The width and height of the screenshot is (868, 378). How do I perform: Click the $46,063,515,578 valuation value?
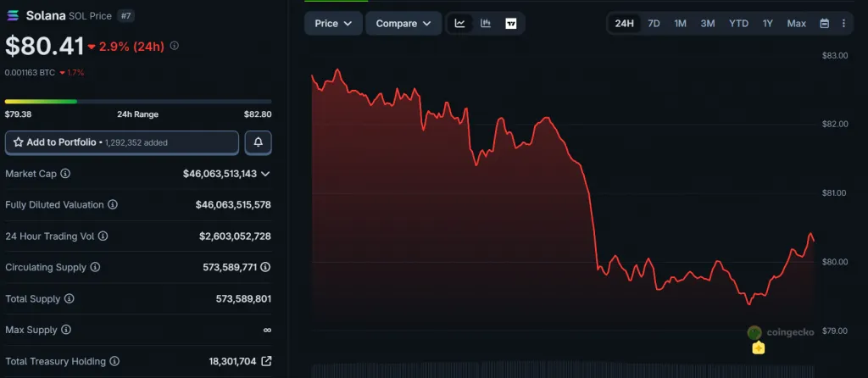(x=233, y=205)
